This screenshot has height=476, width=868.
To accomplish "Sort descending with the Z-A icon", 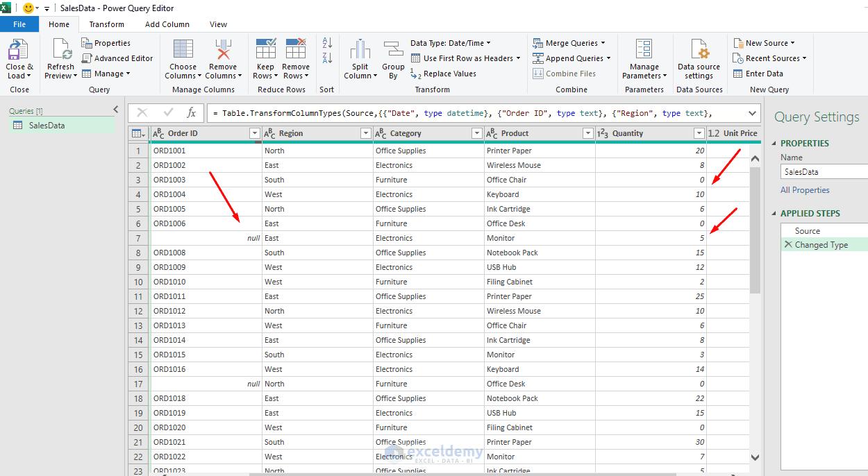I will click(x=327, y=58).
